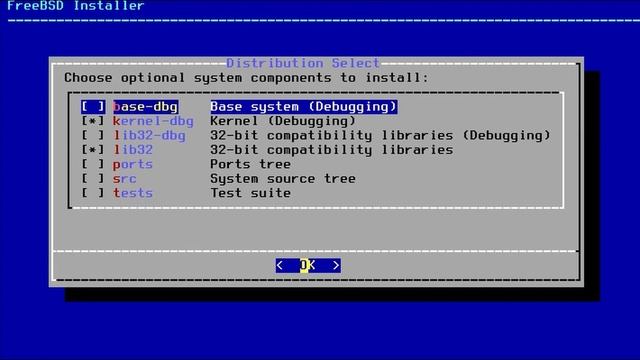
Task: Click the 'Base system (Debugging)' description
Action: coord(304,107)
